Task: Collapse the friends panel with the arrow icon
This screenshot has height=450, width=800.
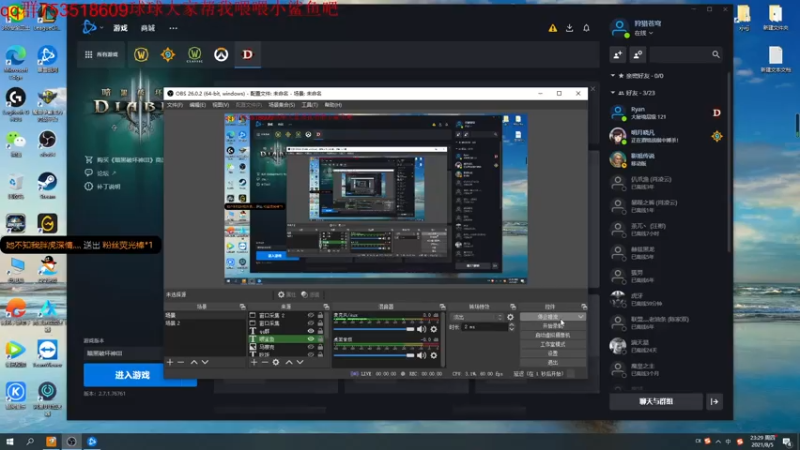Action: 714,402
